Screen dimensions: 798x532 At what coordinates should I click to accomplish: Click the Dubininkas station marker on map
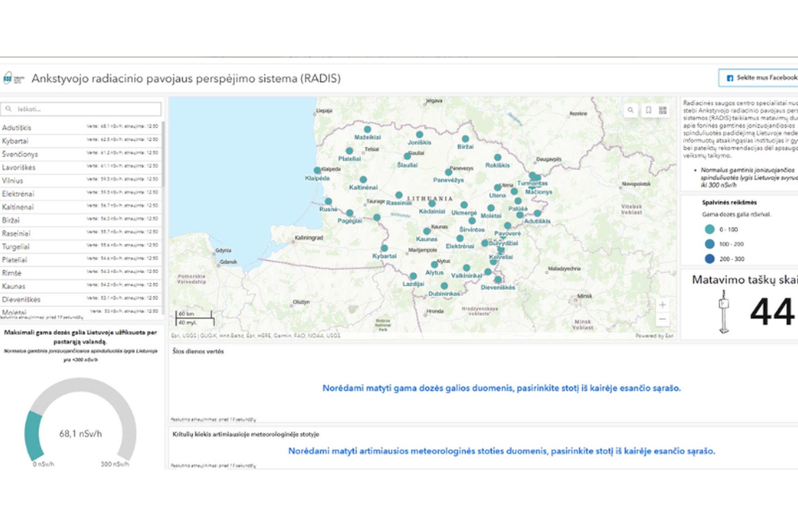[x=444, y=286]
